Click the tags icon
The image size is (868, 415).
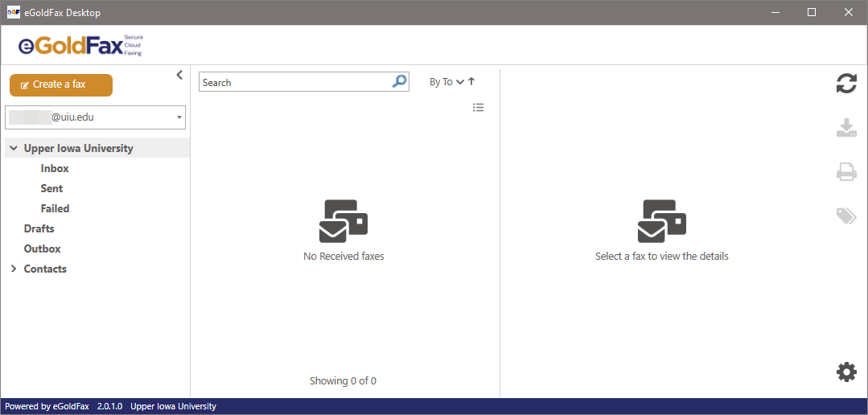click(846, 216)
